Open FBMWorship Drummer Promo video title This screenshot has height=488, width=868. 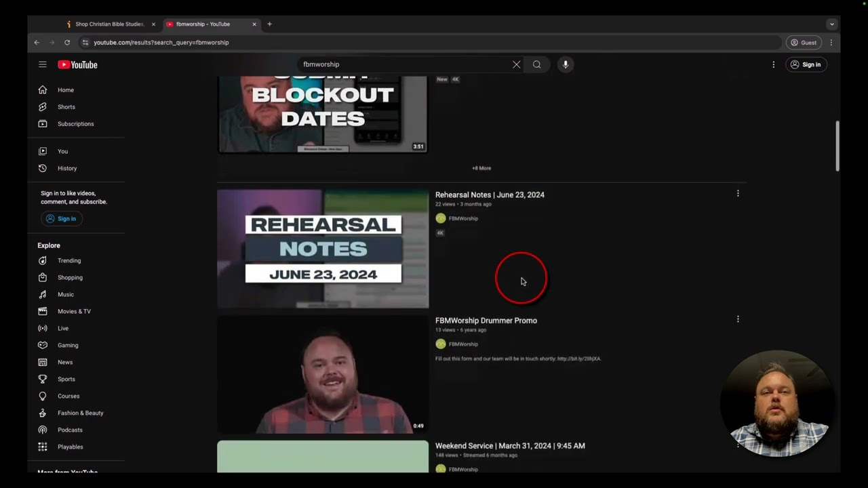point(486,321)
